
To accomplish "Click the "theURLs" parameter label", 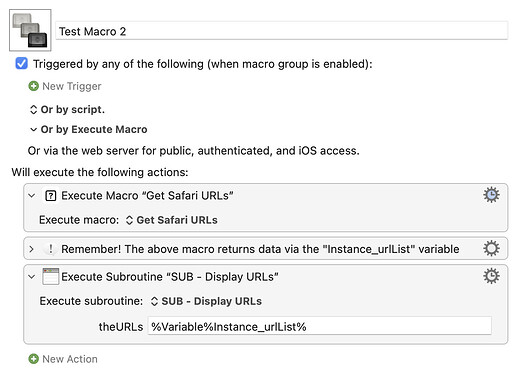I will [x=121, y=327].
